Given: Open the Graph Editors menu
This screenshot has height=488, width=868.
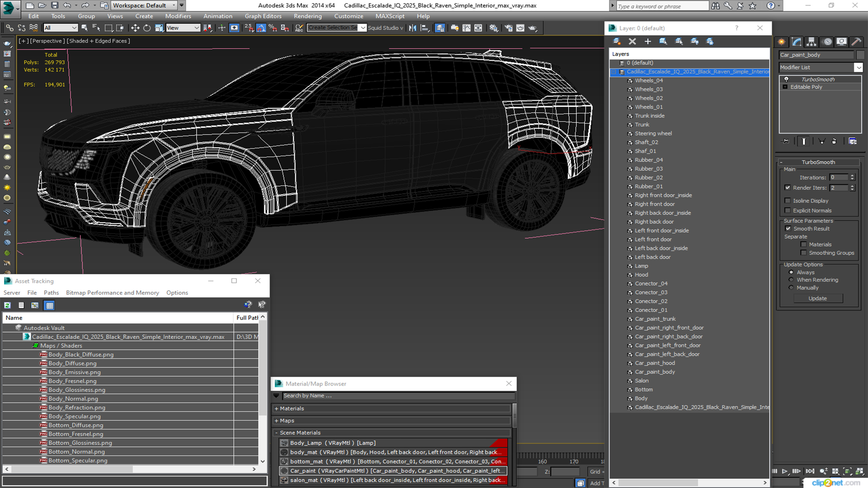Looking at the screenshot, I should click(263, 16).
